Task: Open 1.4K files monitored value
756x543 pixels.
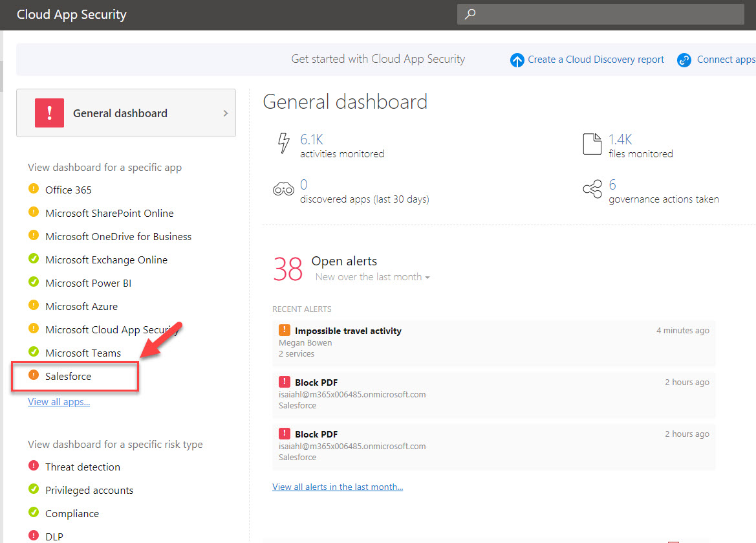Action: tap(620, 140)
